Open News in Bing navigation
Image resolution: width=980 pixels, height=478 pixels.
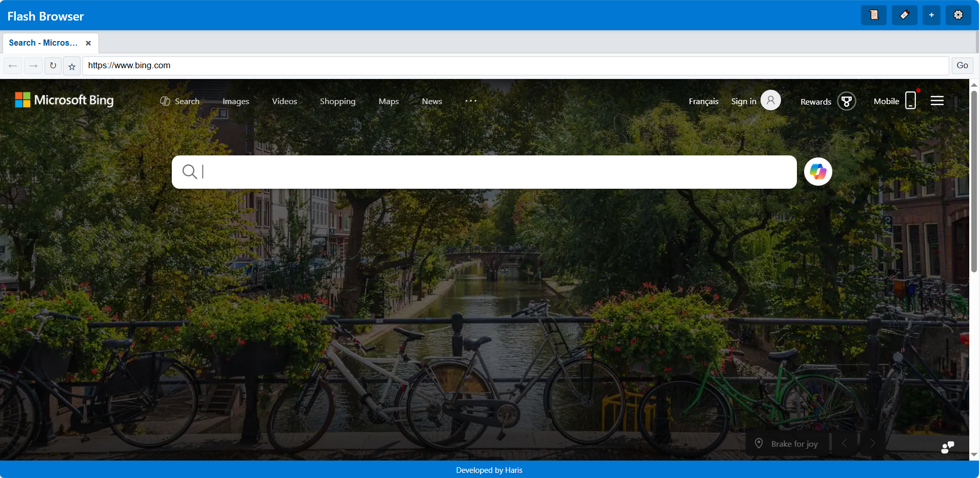pyautogui.click(x=432, y=102)
